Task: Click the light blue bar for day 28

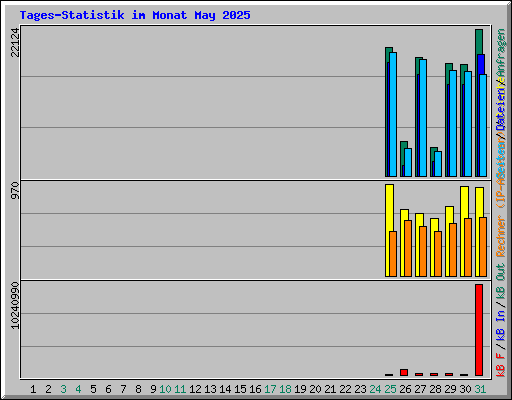Action: pos(438,164)
